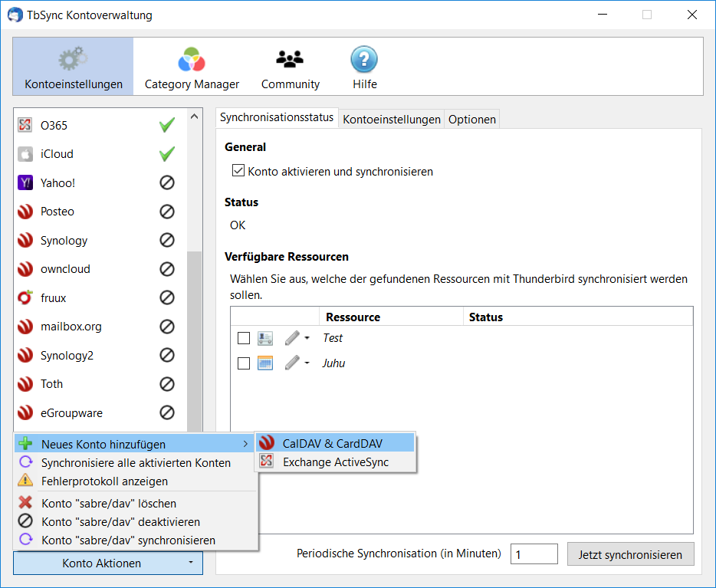Open the Community people icon
Screen dimensions: 716x588
point(290,59)
